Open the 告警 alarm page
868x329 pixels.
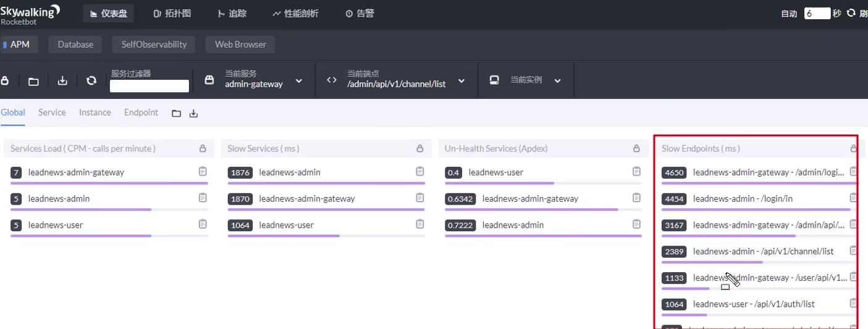point(360,13)
